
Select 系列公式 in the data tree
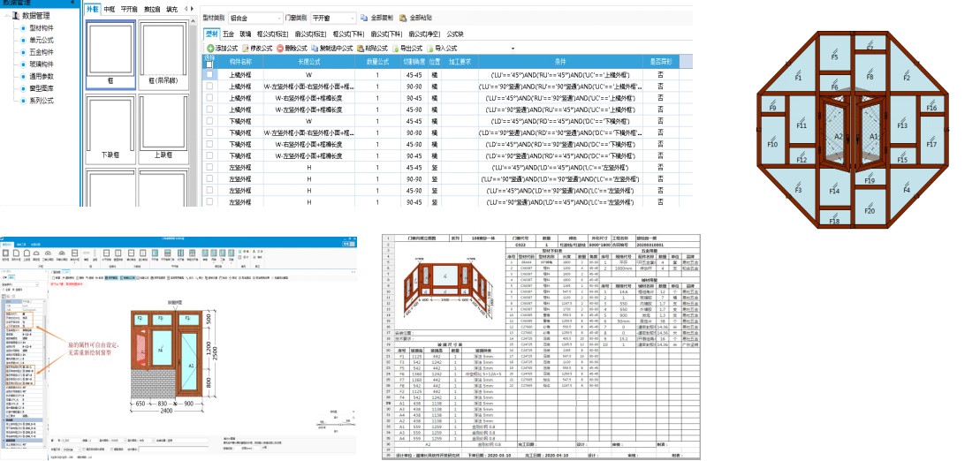click(42, 100)
